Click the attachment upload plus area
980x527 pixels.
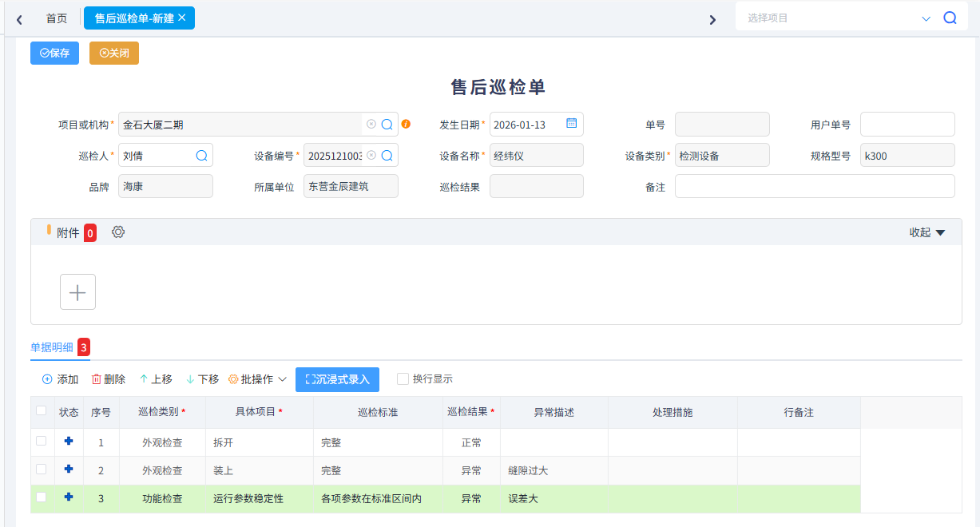77,291
